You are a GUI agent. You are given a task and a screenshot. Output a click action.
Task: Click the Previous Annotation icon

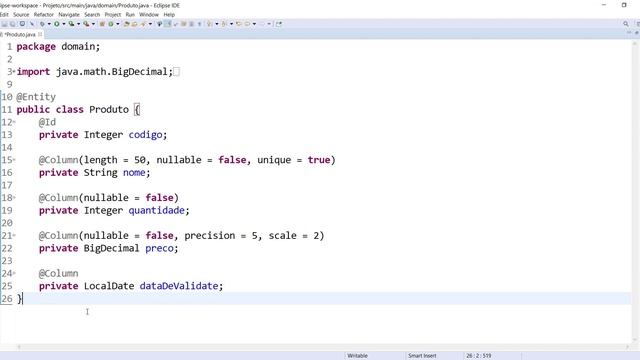(224, 24)
